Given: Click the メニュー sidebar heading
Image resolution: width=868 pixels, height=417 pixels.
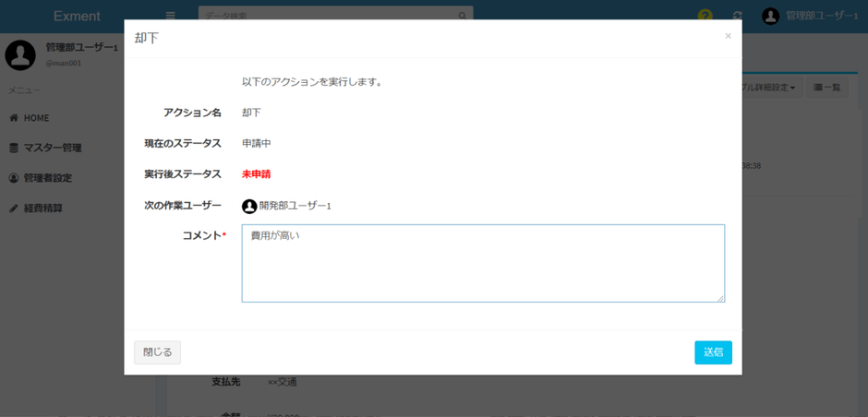Looking at the screenshot, I should click(x=24, y=89).
